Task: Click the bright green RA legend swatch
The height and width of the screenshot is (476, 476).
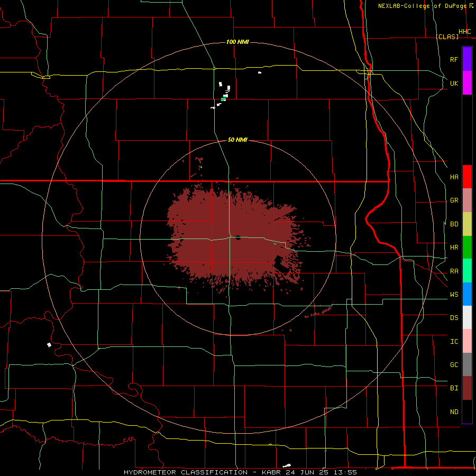Action: tap(467, 270)
